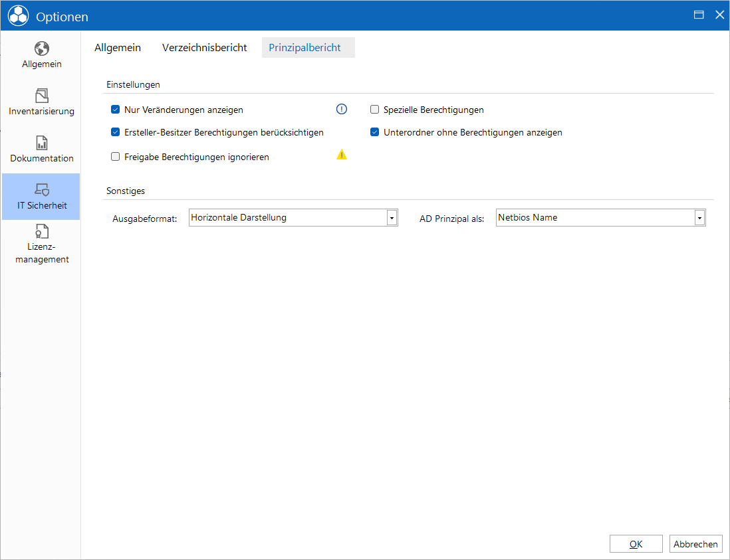
Task: Open the Lizenzmanagement sidebar icon
Action: tap(42, 231)
